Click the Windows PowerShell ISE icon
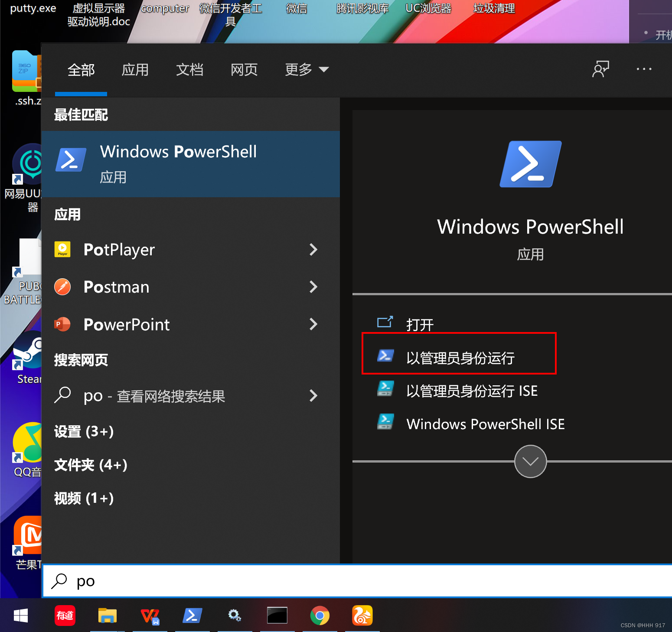 [385, 421]
